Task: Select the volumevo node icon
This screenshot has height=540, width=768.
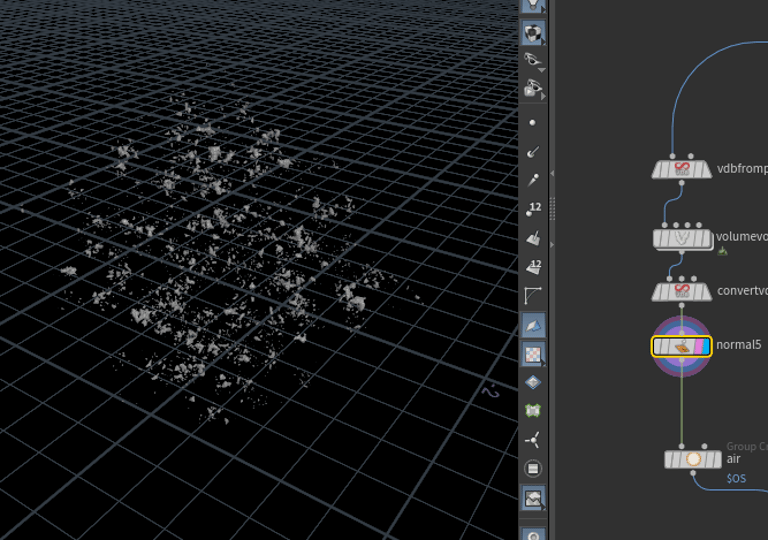Action: 682,239
